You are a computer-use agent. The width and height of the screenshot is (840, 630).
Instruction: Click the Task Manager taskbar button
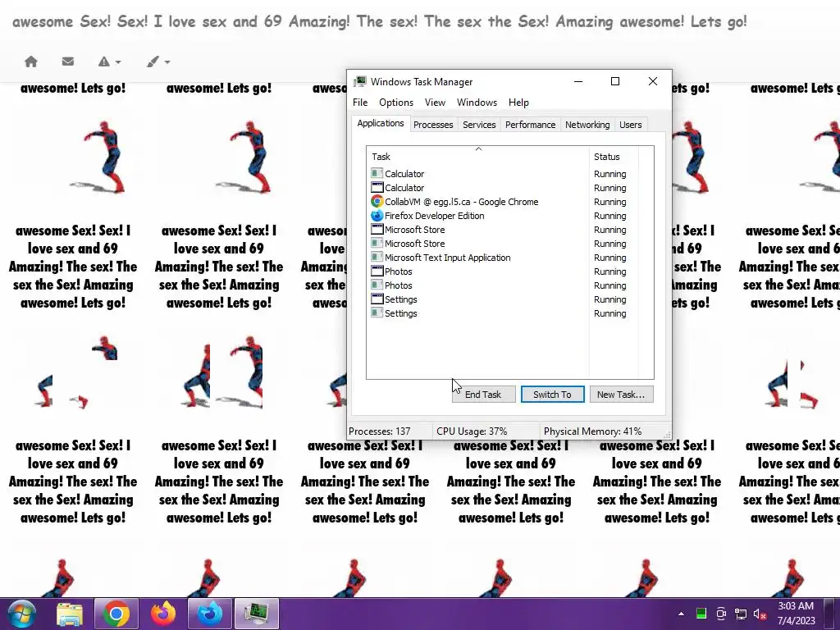(x=257, y=614)
